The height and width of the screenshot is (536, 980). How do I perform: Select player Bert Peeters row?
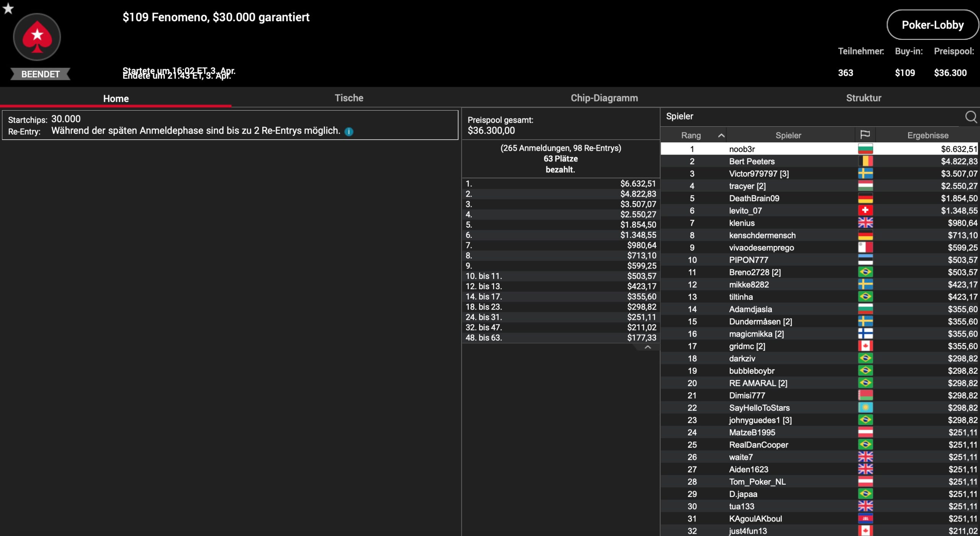751,161
